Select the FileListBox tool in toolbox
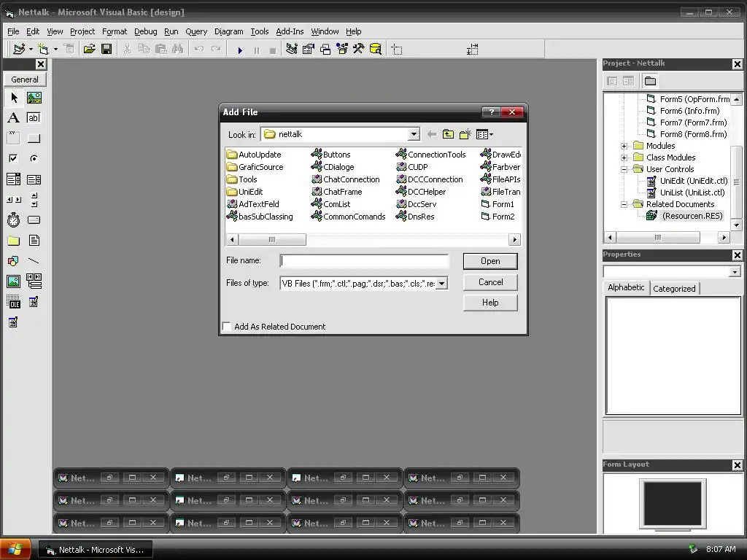Image resolution: width=747 pixels, height=560 pixels. (34, 241)
